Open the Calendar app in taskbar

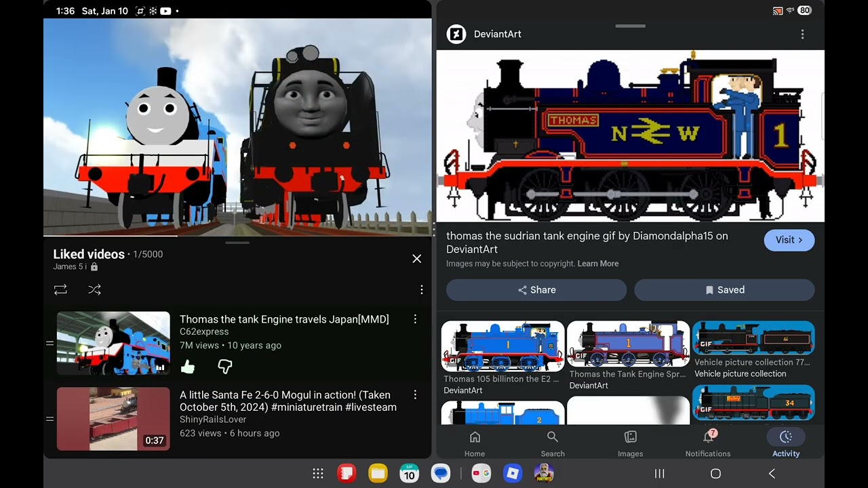(409, 473)
